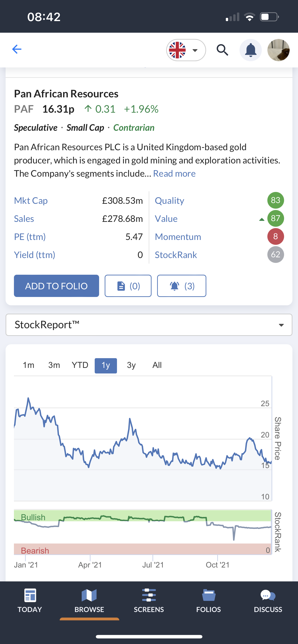Select the 3y chart range
This screenshot has width=298, height=644.
click(x=131, y=365)
